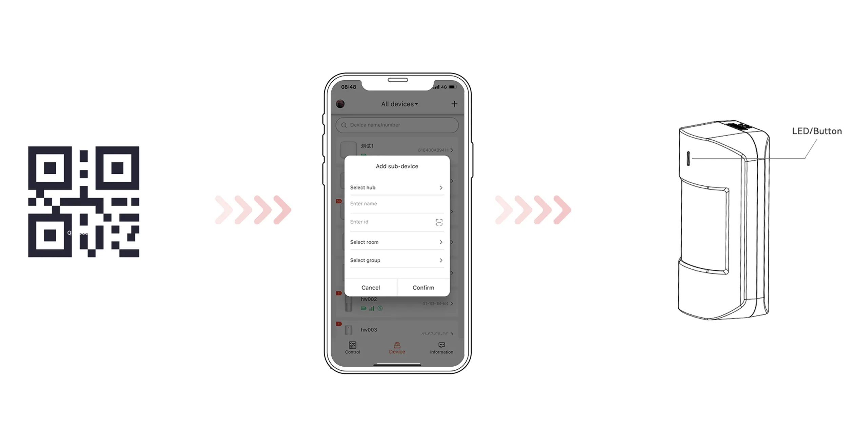Tap the Enter name input field

click(x=396, y=204)
